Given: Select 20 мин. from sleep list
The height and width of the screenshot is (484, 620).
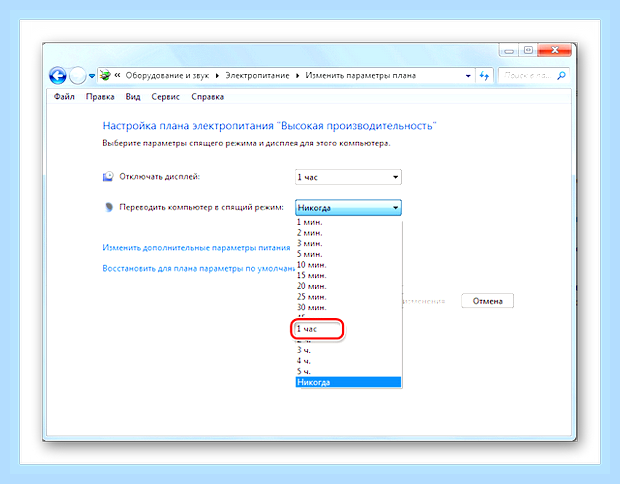Looking at the screenshot, I should pyautogui.click(x=348, y=286).
